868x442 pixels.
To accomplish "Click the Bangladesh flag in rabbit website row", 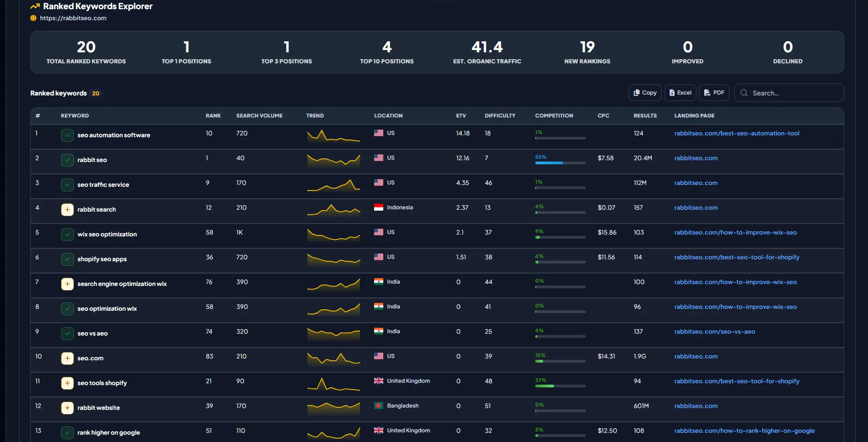I will [x=379, y=406].
